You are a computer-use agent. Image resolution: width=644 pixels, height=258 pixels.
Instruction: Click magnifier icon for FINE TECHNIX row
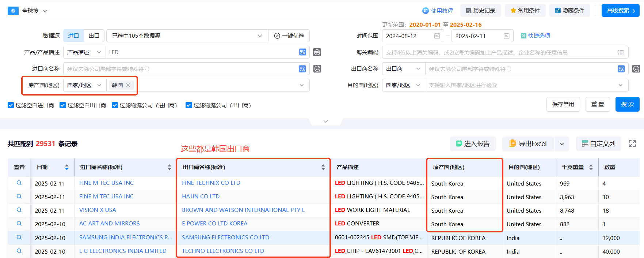(x=19, y=183)
